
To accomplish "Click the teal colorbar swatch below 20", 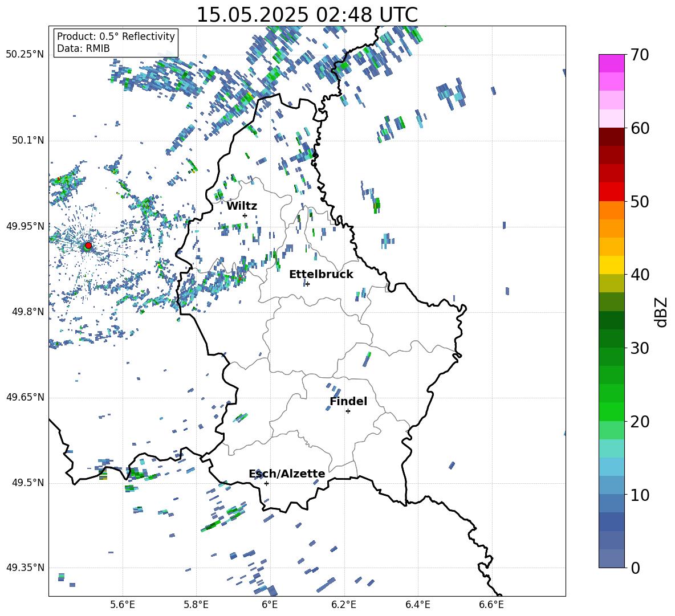I will coord(612,448).
